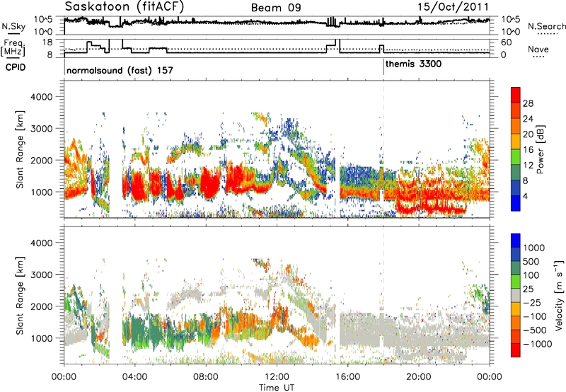This screenshot has width=566, height=392.
Task: Click blue top segment of Velocity colorbar
Action: 516,241
